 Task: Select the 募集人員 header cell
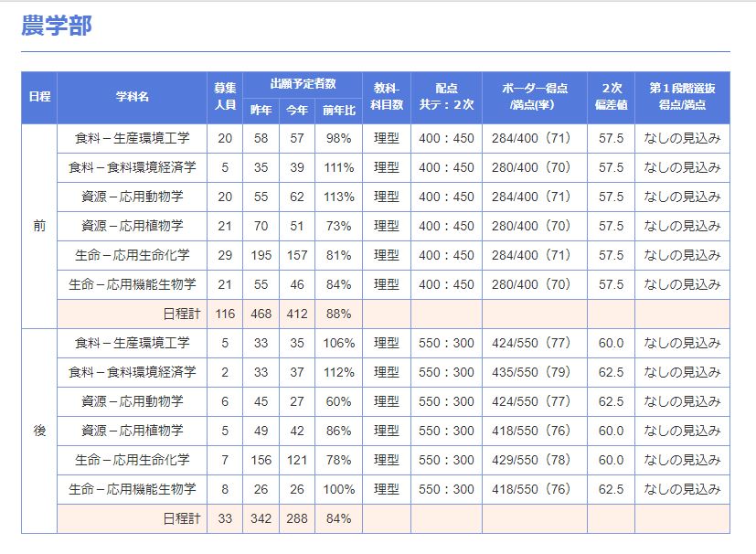click(225, 97)
